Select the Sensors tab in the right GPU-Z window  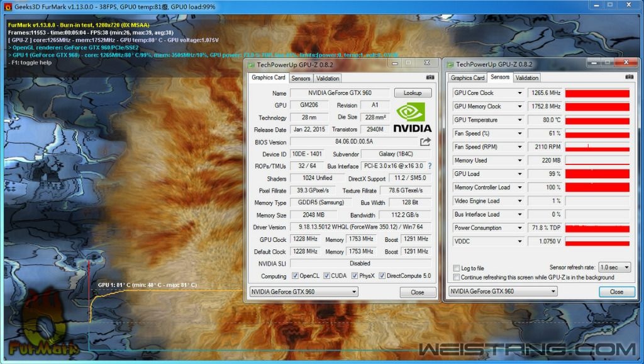point(500,77)
